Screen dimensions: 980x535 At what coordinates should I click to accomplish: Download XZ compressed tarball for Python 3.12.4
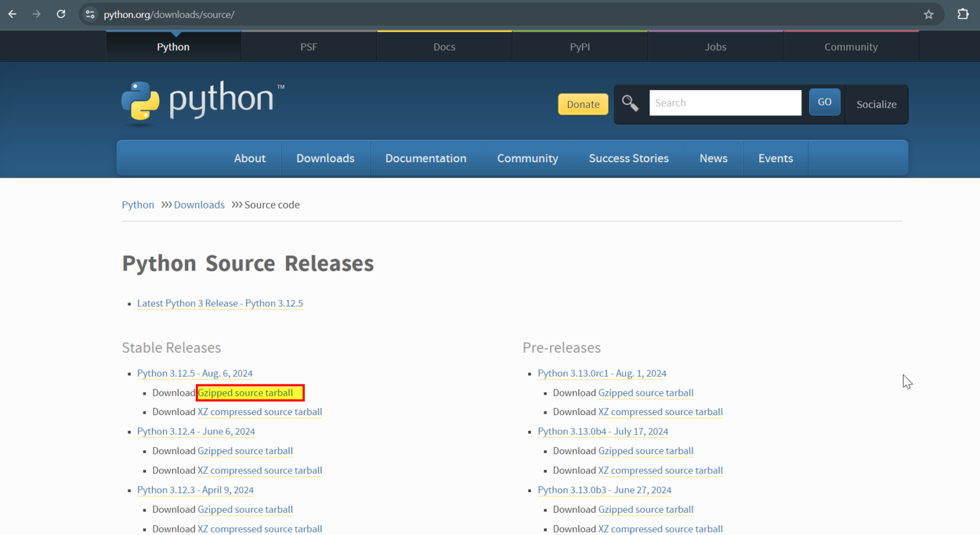point(260,471)
